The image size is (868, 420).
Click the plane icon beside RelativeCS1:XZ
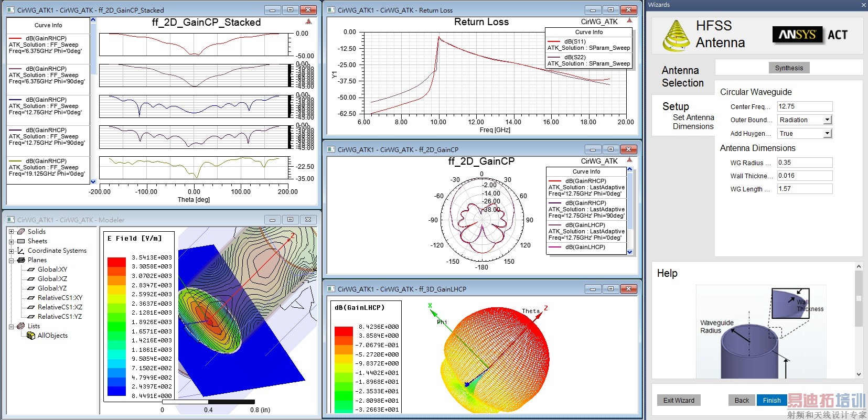(x=31, y=307)
